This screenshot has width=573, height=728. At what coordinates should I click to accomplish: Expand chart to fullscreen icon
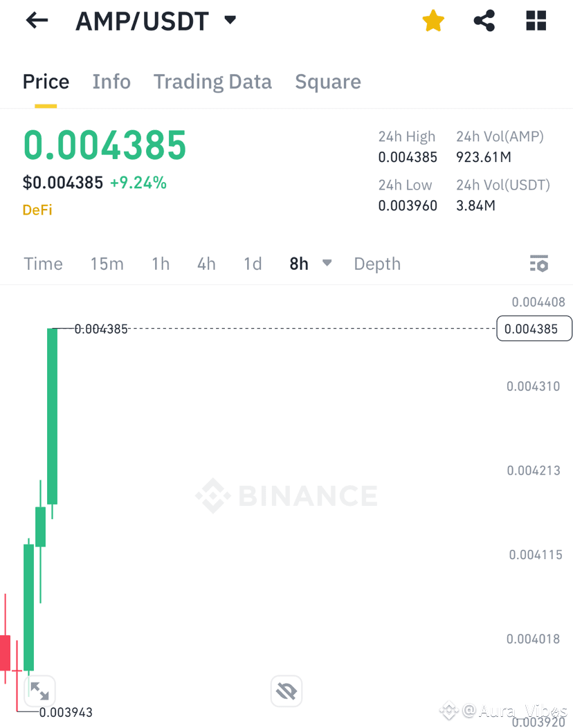pyautogui.click(x=39, y=691)
